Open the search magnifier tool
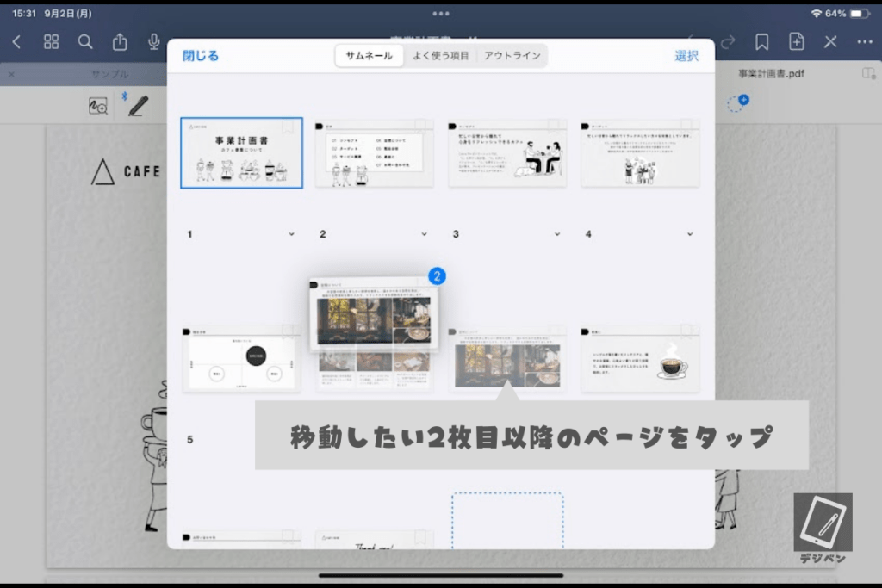The width and height of the screenshot is (882, 588). [85, 41]
